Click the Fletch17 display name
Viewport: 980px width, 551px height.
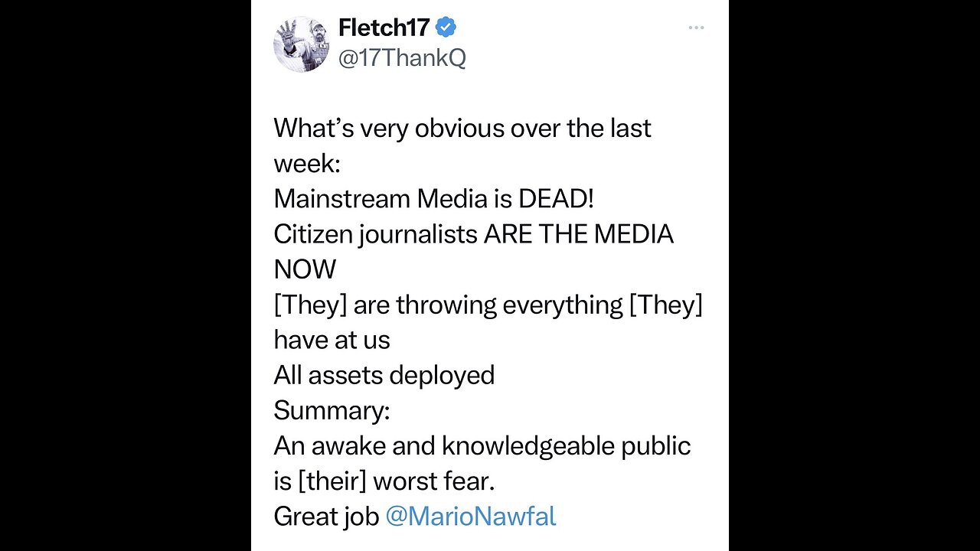pyautogui.click(x=384, y=28)
